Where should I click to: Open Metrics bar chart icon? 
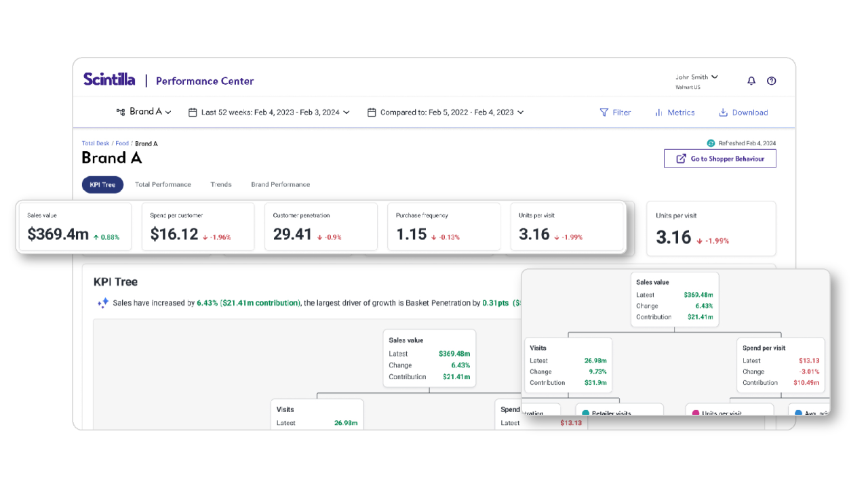658,113
